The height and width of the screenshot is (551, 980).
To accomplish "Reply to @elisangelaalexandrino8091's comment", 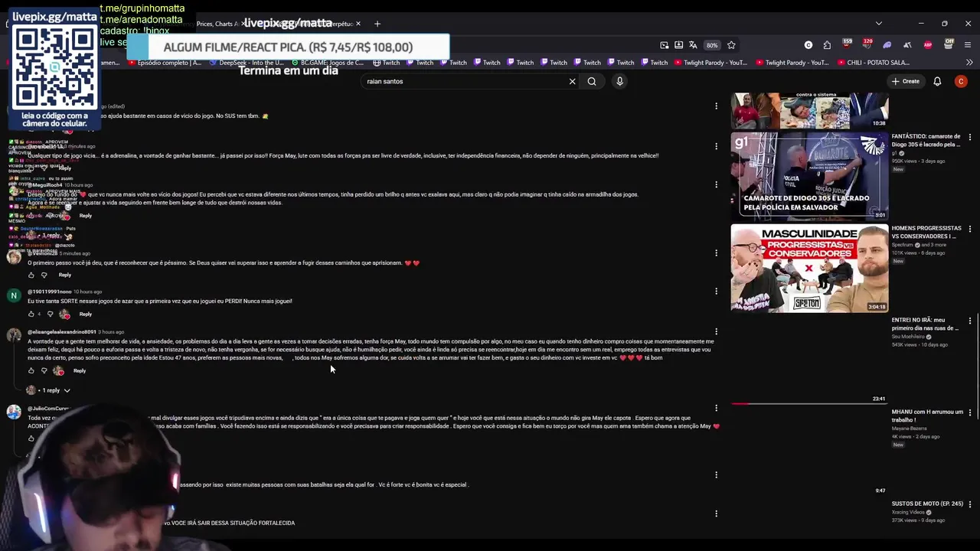I will coord(80,370).
